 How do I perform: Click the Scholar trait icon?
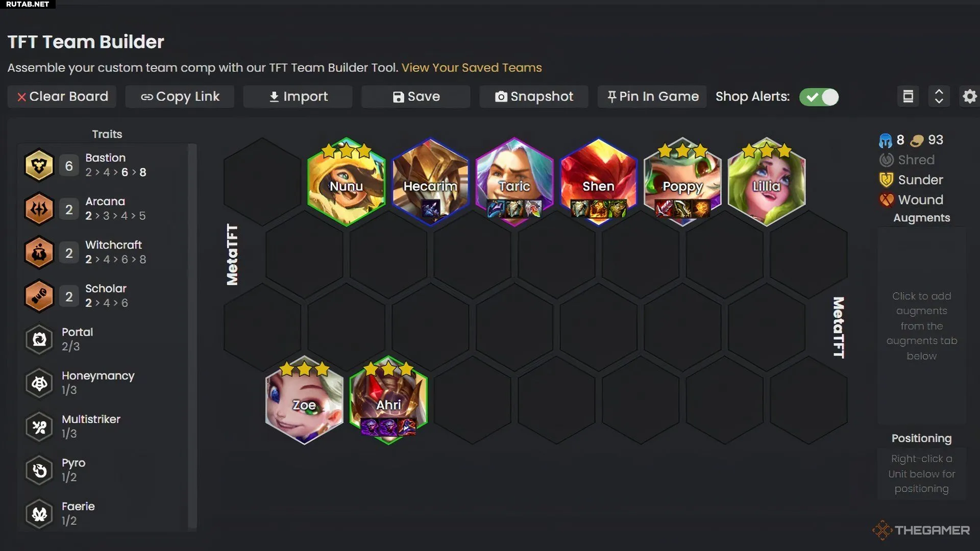pos(39,296)
